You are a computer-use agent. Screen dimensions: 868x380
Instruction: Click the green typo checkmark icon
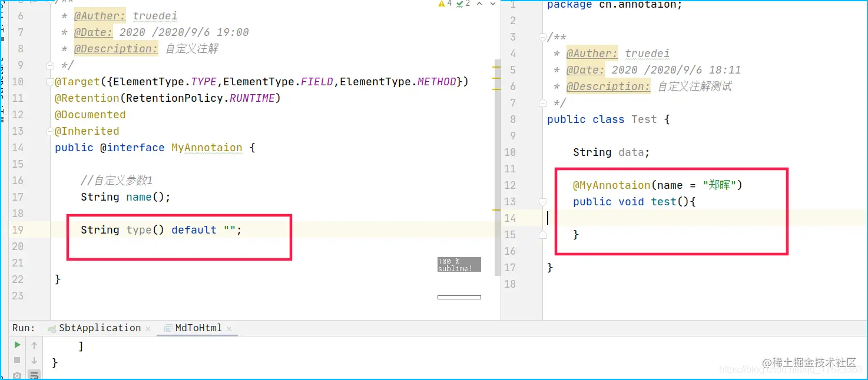(x=460, y=4)
